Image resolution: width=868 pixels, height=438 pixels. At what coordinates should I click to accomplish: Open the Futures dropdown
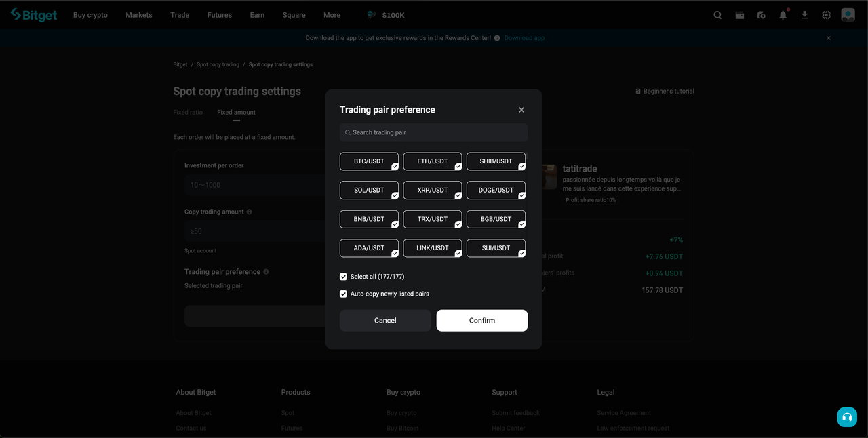(x=219, y=14)
